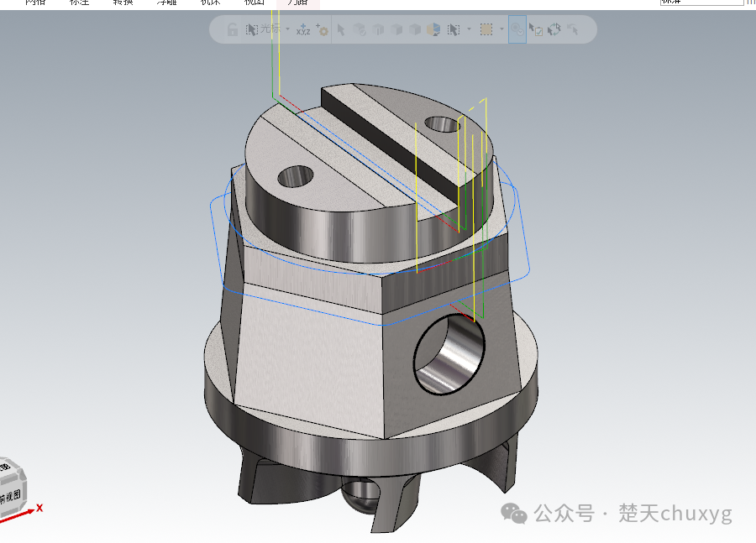
Task: Expand the window selection dropdown arrow
Action: click(x=502, y=29)
